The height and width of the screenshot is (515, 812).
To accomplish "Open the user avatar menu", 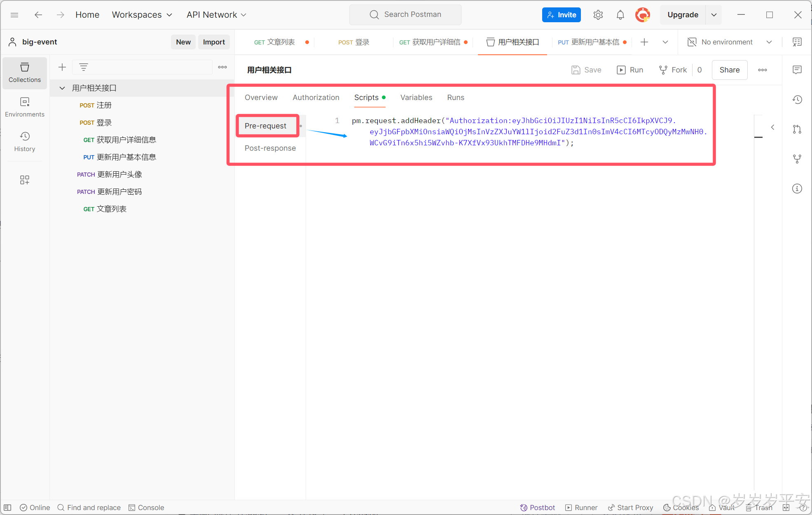I will point(642,15).
